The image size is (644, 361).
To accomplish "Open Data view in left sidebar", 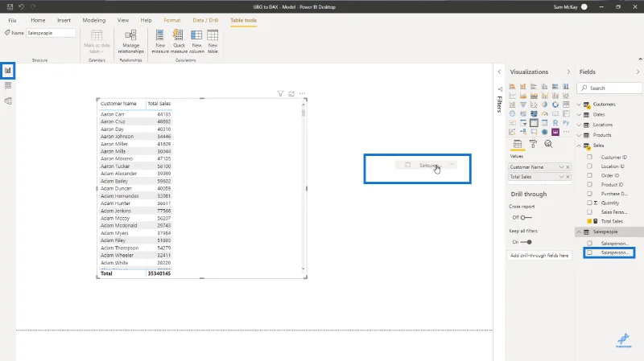I will pos(8,85).
